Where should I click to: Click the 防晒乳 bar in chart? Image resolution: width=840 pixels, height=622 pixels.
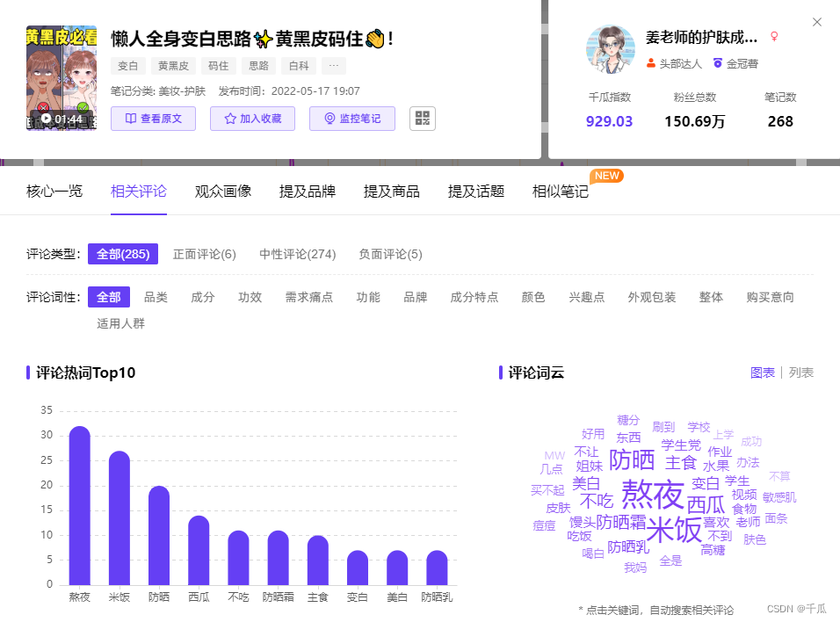438,568
